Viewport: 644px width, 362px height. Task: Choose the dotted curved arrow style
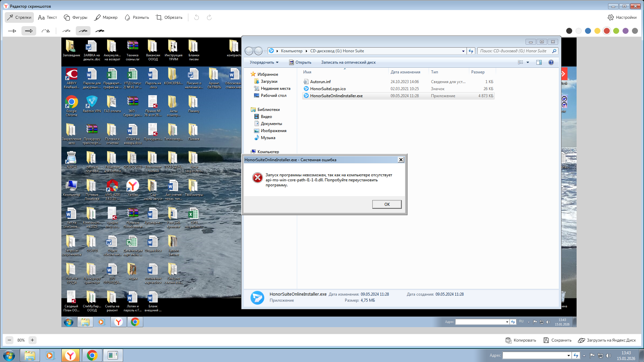(x=46, y=31)
